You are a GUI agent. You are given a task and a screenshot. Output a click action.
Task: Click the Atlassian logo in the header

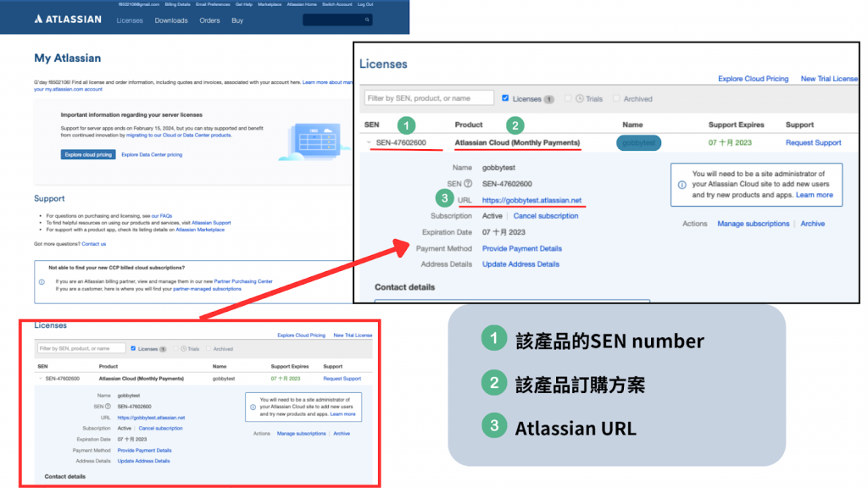[x=68, y=19]
